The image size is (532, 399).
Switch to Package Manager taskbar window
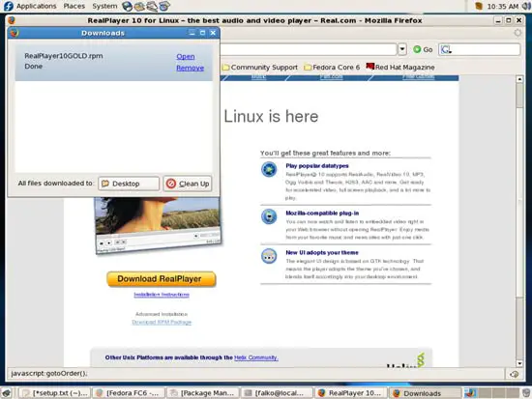click(202, 393)
